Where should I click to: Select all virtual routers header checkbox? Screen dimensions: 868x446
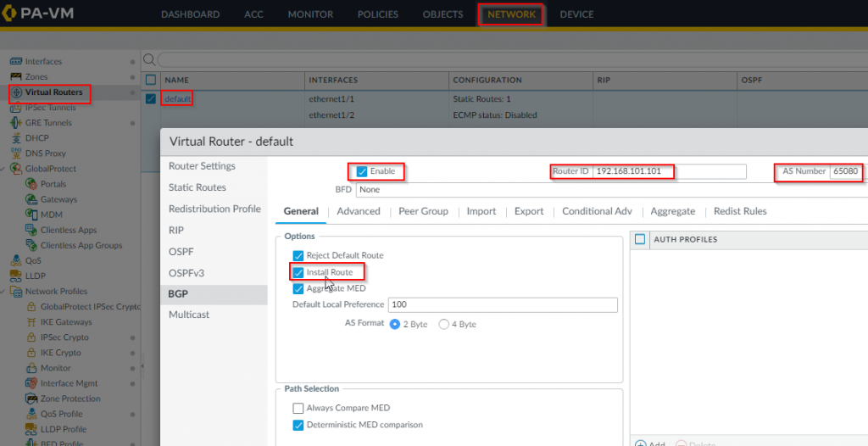pyautogui.click(x=151, y=80)
